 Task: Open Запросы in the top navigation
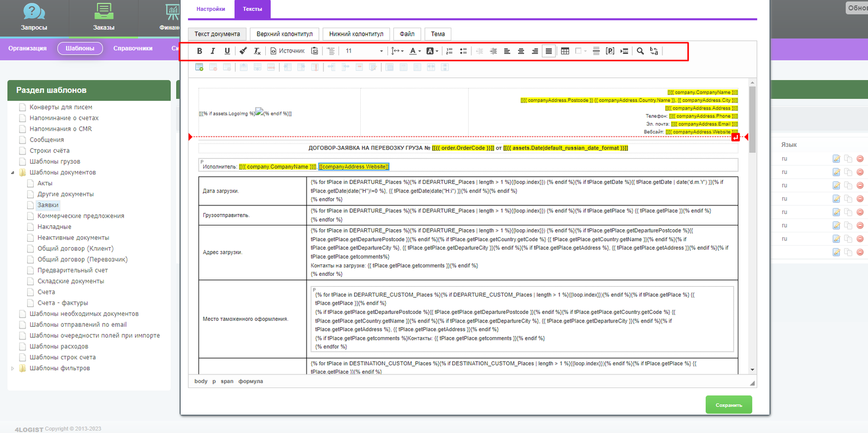tap(34, 17)
